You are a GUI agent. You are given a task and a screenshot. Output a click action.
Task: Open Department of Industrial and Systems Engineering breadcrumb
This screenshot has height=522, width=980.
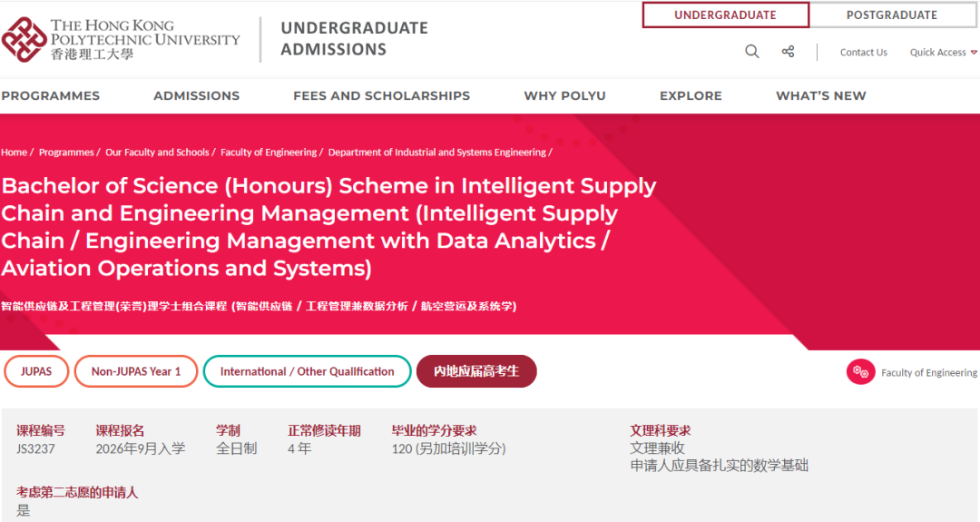[x=436, y=153]
